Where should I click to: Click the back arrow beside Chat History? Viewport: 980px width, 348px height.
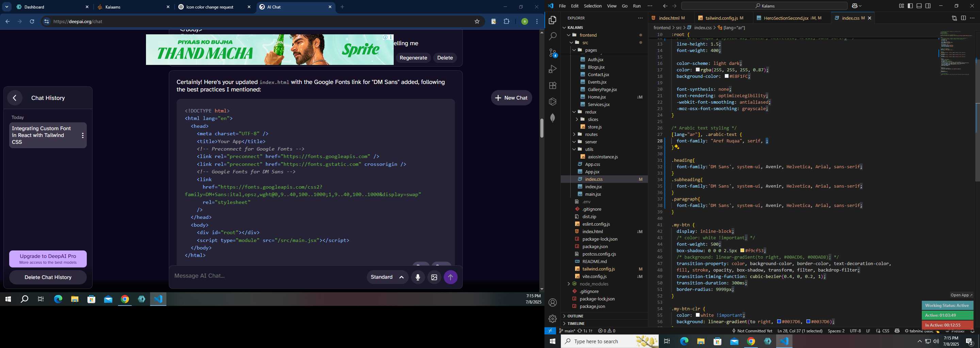[x=14, y=98]
